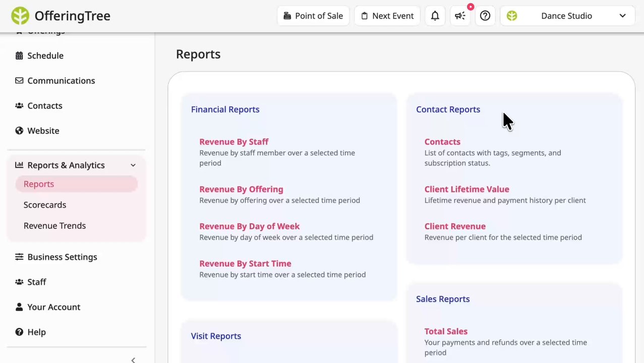
Task: Open the Revenue By Staff report
Action: [233, 142]
